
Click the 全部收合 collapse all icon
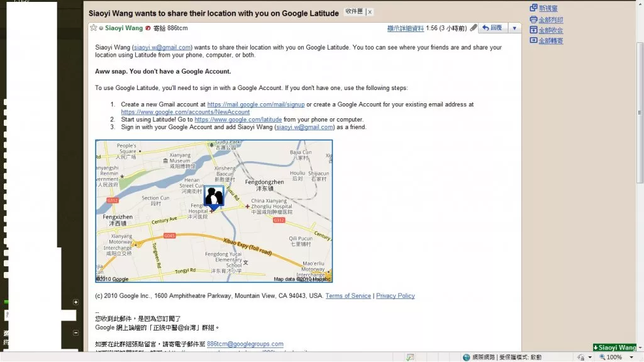(x=533, y=30)
